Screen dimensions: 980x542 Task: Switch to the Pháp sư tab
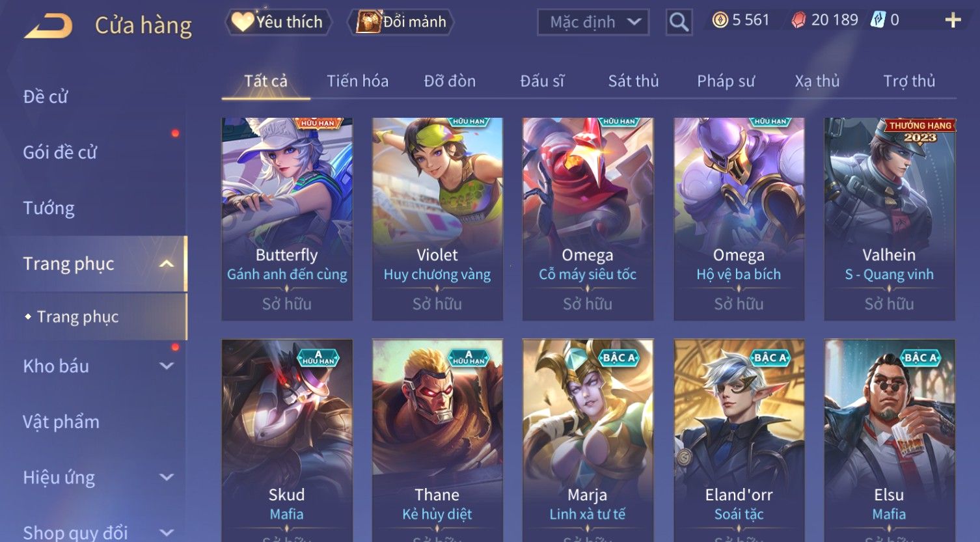click(726, 81)
